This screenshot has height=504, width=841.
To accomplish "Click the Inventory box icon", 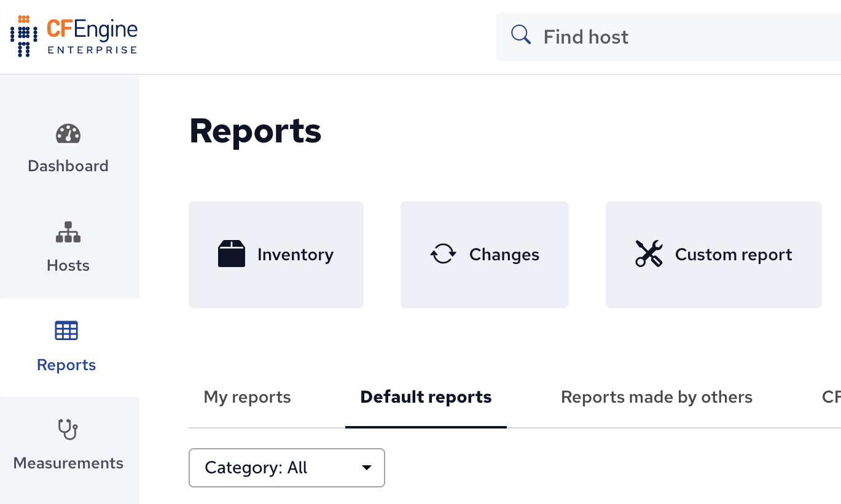I will [x=232, y=254].
